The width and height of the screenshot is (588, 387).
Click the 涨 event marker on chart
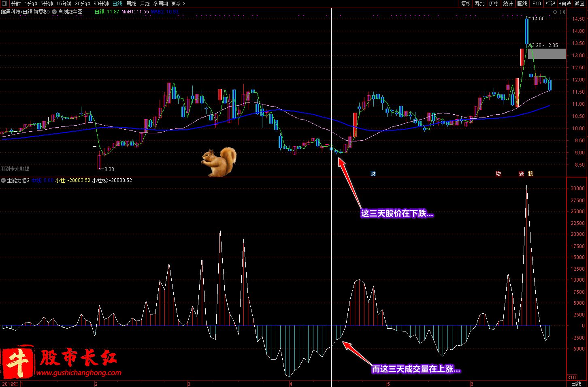pyautogui.click(x=521, y=174)
